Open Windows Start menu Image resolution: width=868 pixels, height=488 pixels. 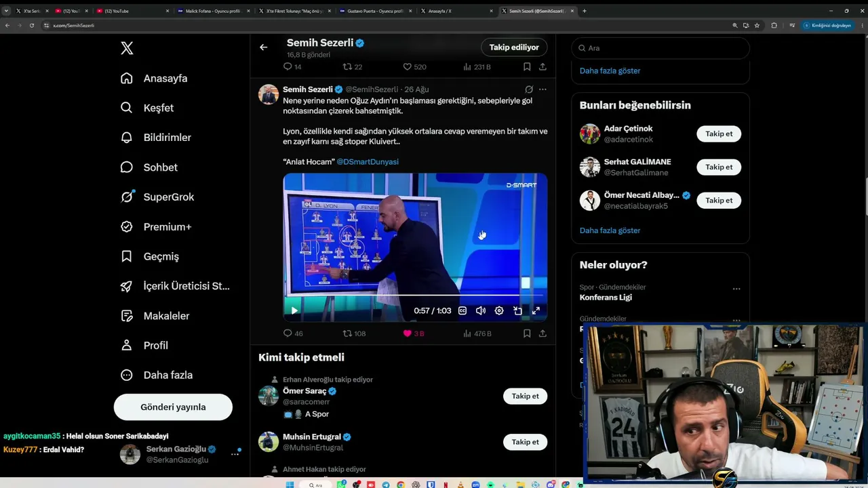click(290, 485)
